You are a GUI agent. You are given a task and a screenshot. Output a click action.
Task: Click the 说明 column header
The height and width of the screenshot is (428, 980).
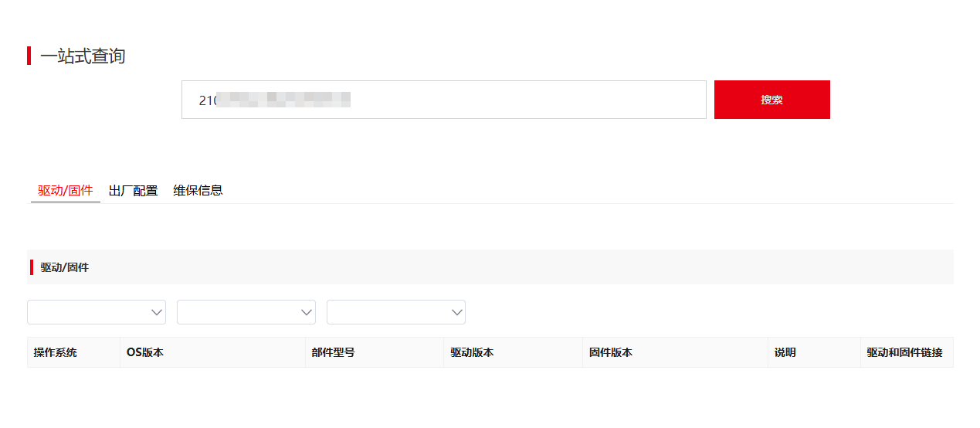point(785,352)
